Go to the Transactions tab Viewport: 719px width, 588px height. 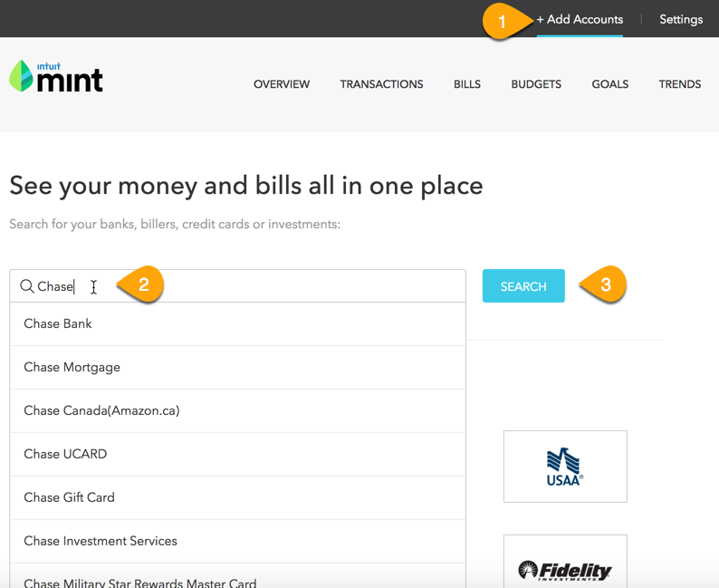381,84
